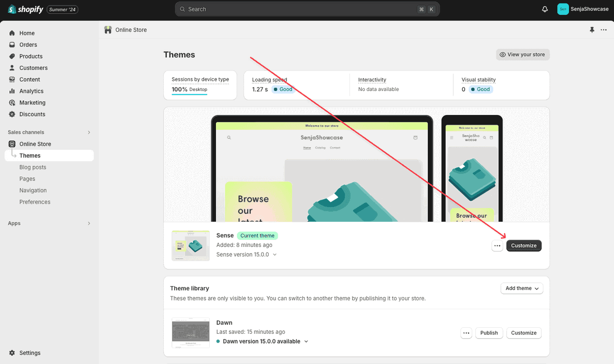The width and height of the screenshot is (614, 364).
Task: Expand Dawn version 15.0.0 available dropdown
Action: [262, 342]
